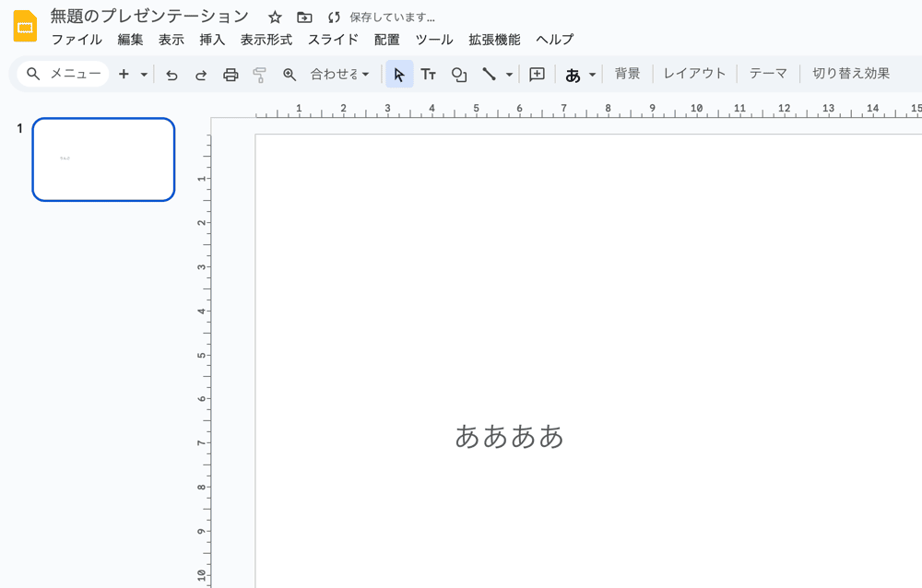Click the redo arrow icon
Image resolution: width=922 pixels, height=588 pixels.
tap(201, 75)
